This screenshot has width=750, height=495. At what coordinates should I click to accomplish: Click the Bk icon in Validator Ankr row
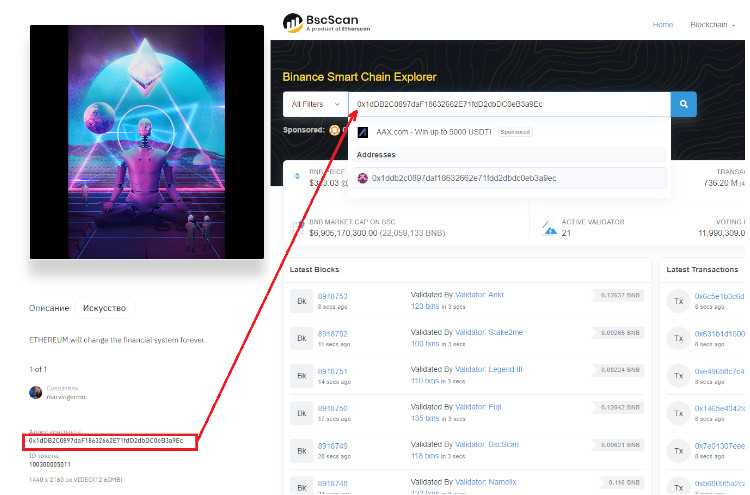coord(302,301)
